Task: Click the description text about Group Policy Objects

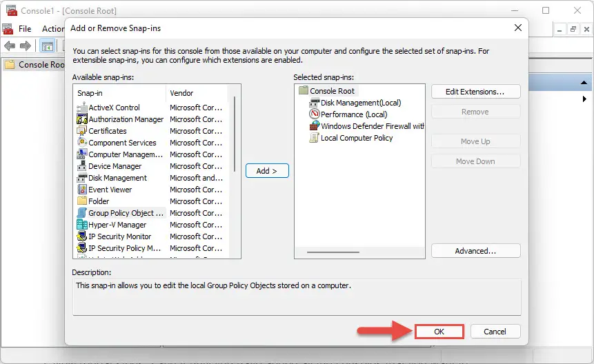Action: [213, 285]
